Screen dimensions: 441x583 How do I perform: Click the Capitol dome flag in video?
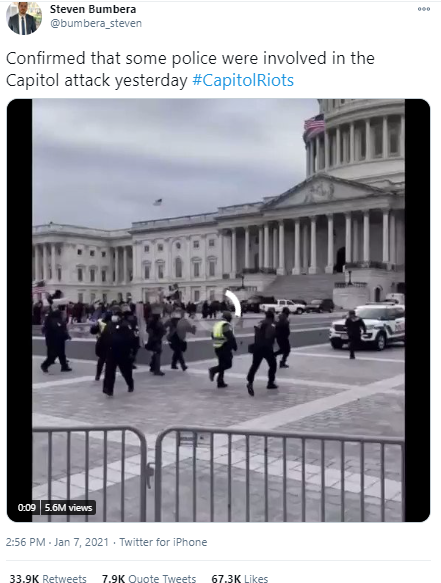[x=314, y=125]
